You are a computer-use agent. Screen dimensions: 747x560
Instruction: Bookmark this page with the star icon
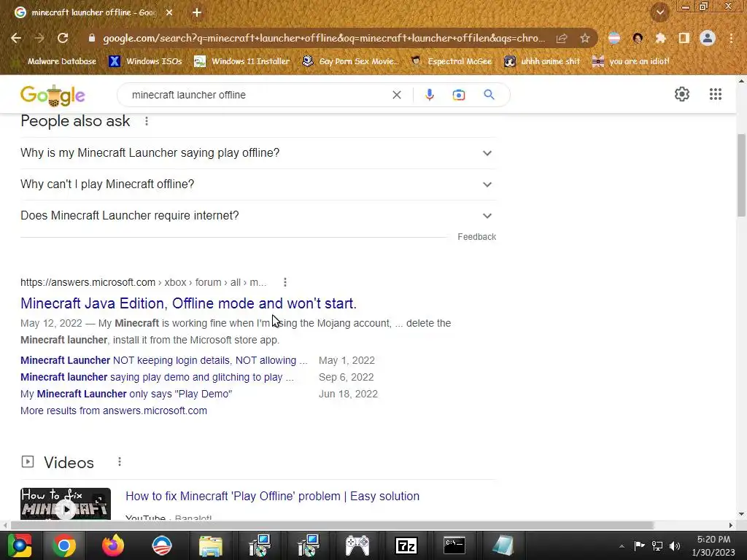point(585,38)
